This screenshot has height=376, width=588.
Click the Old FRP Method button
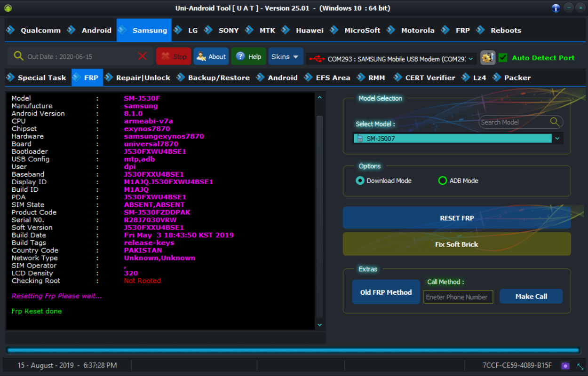[x=386, y=292]
